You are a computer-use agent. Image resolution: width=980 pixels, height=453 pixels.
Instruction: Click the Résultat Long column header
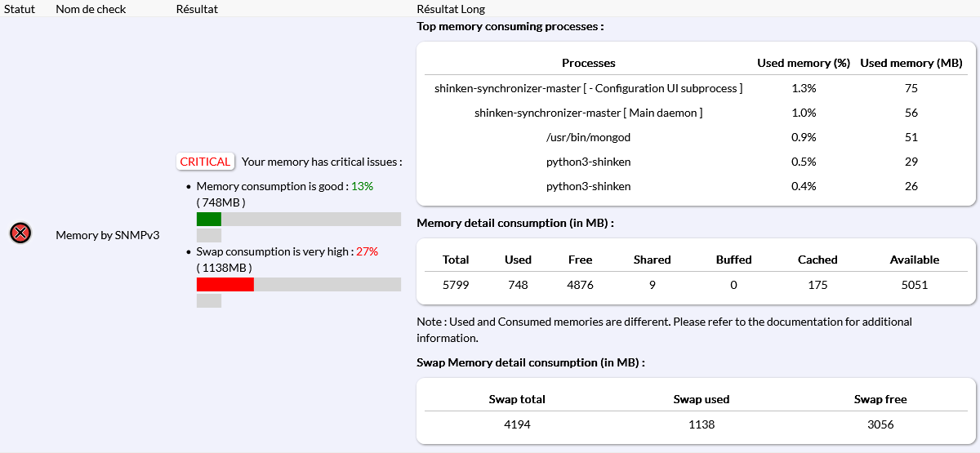451,9
